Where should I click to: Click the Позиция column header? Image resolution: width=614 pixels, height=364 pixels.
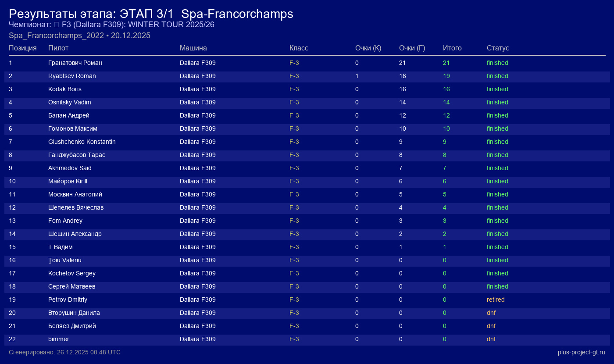click(x=23, y=48)
